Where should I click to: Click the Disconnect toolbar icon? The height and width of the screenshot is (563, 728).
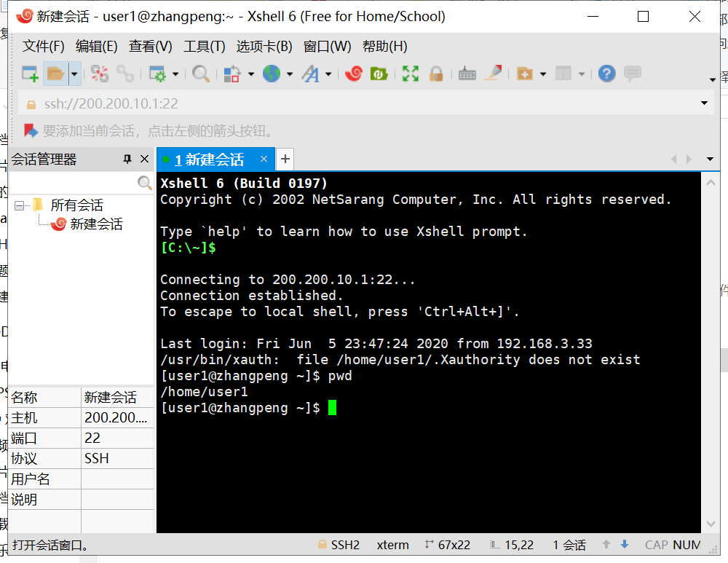point(99,74)
